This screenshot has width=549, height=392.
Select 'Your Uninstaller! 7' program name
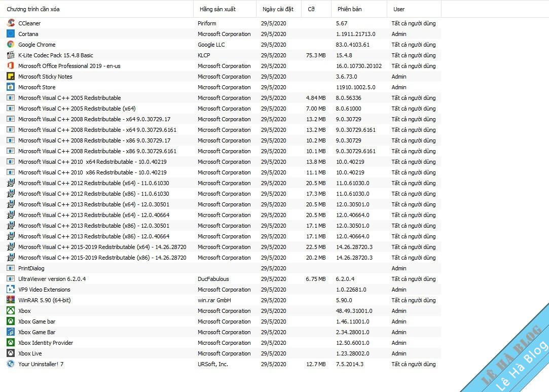[41, 364]
